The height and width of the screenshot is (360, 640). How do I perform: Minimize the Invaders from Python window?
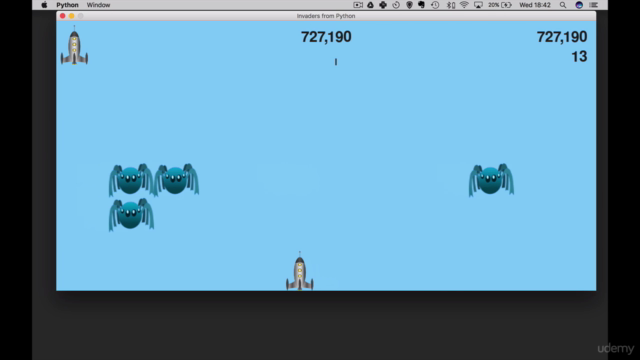click(x=71, y=16)
